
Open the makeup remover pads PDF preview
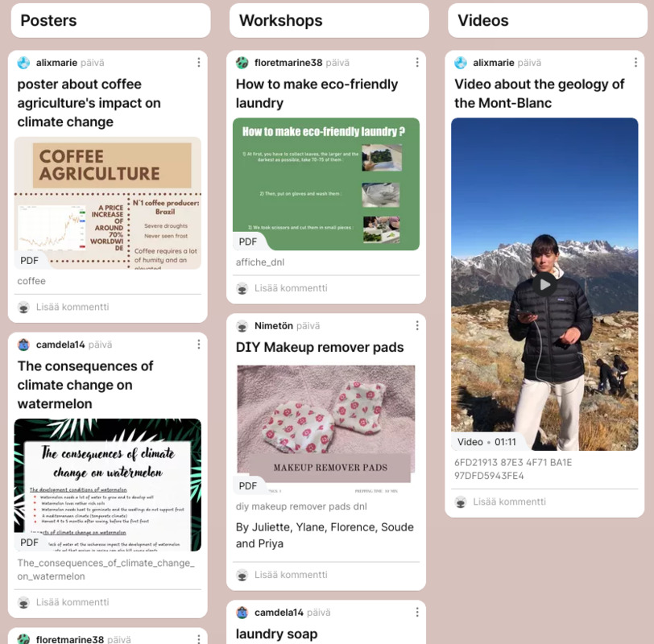point(326,427)
